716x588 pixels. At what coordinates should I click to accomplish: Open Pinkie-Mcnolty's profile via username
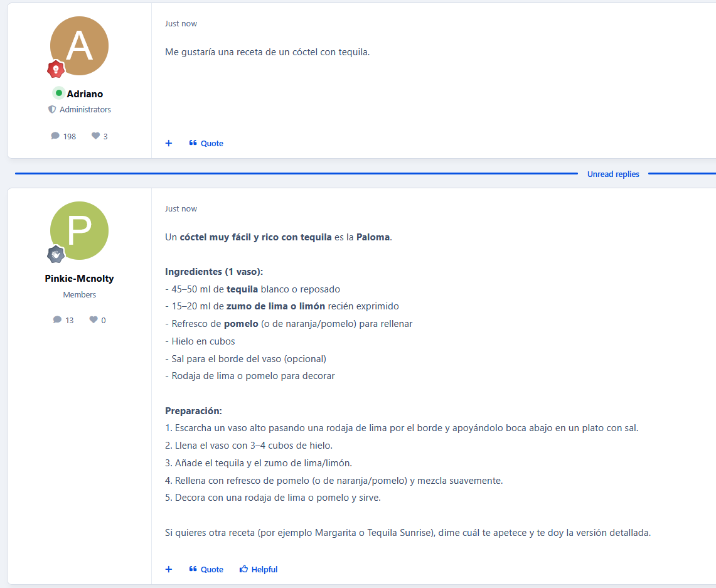[79, 279]
